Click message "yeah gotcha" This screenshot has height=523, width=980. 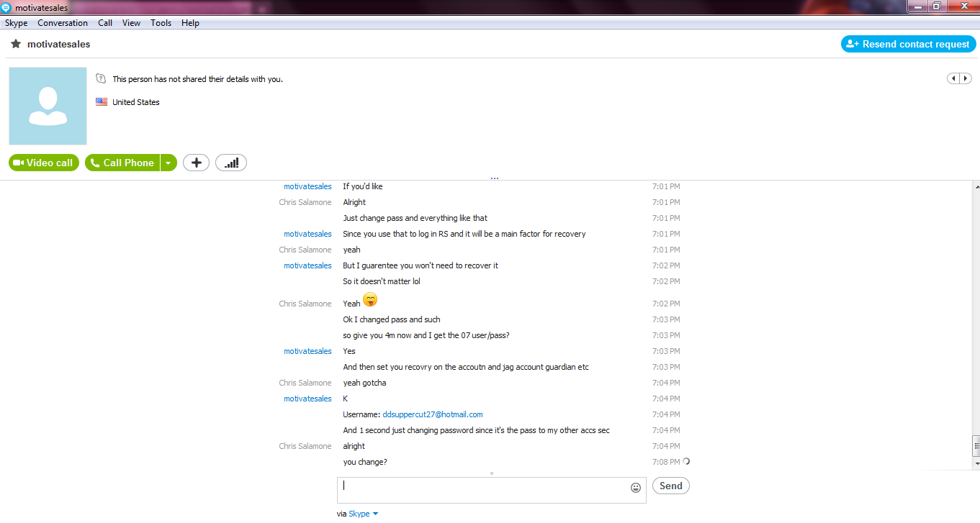pos(364,383)
